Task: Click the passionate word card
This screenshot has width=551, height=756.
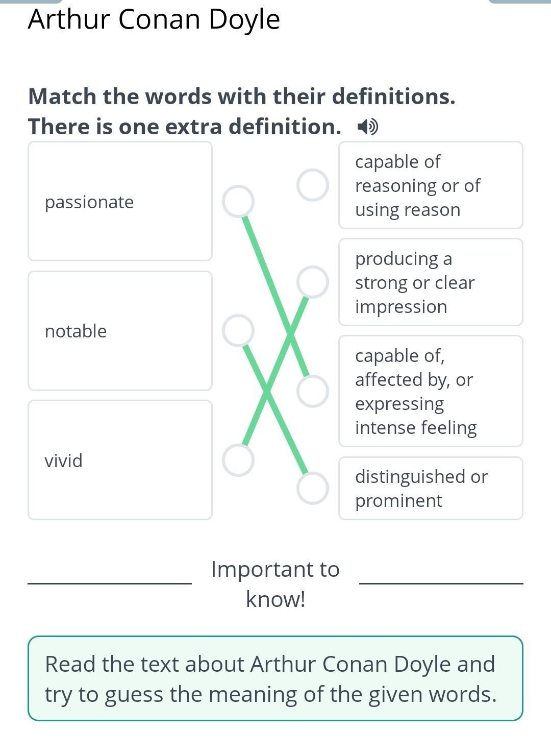Action: point(120,201)
